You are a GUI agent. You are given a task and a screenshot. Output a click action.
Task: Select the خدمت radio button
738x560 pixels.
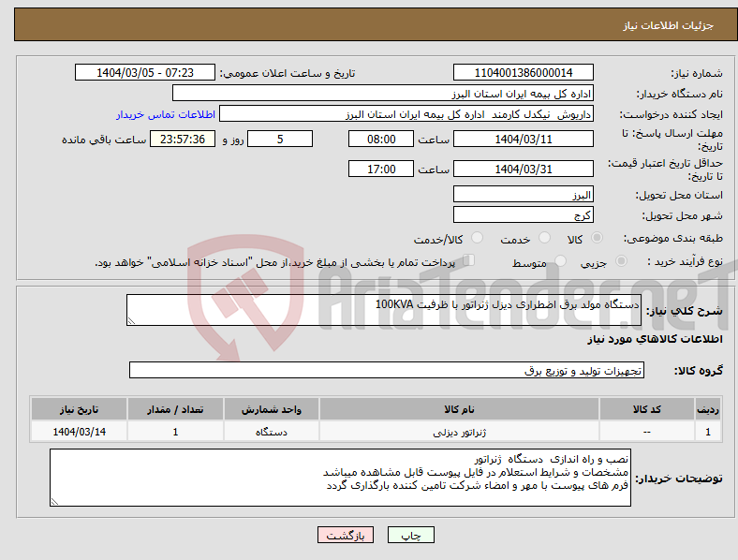(544, 238)
